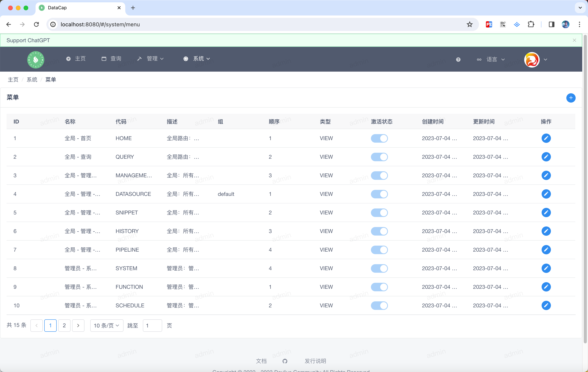Open a new browser tab
The width and height of the screenshot is (588, 372).
(133, 8)
